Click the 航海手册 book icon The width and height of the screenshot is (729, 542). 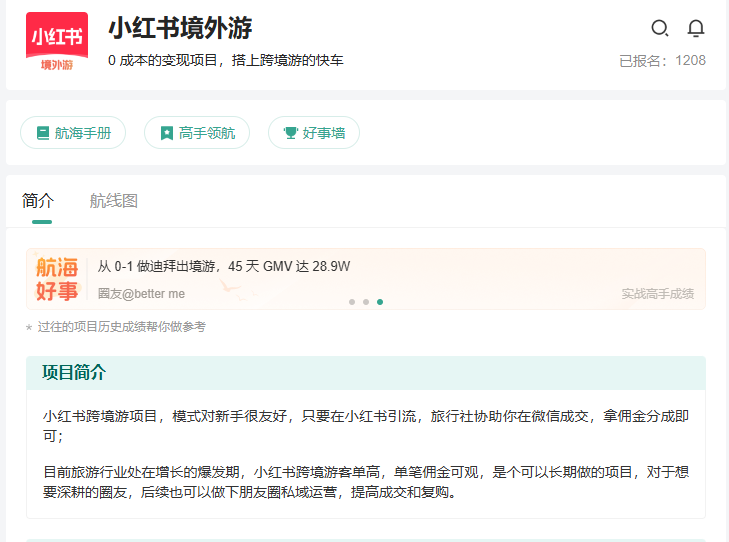point(43,133)
